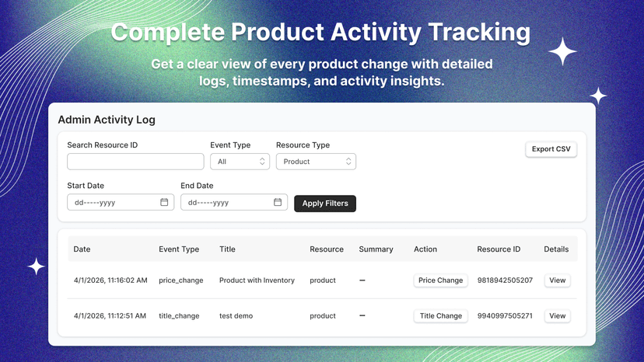Open the Start Date calendar picker icon
The image size is (644, 362).
click(164, 202)
